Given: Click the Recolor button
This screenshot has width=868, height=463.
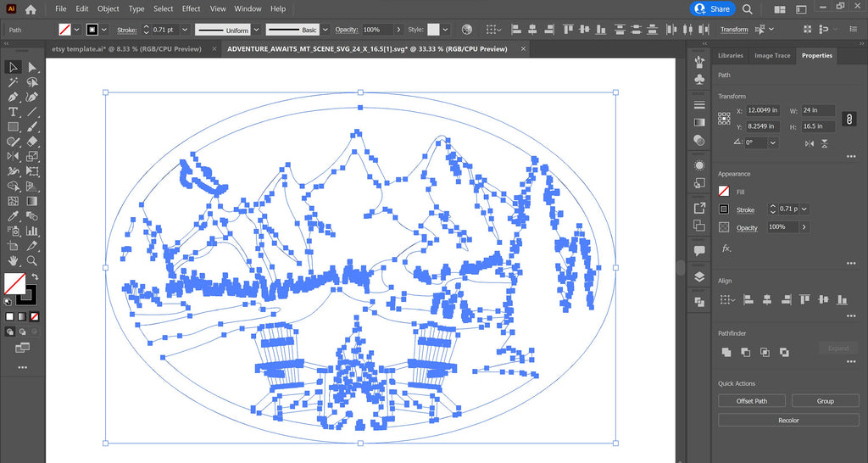Looking at the screenshot, I should tap(788, 421).
